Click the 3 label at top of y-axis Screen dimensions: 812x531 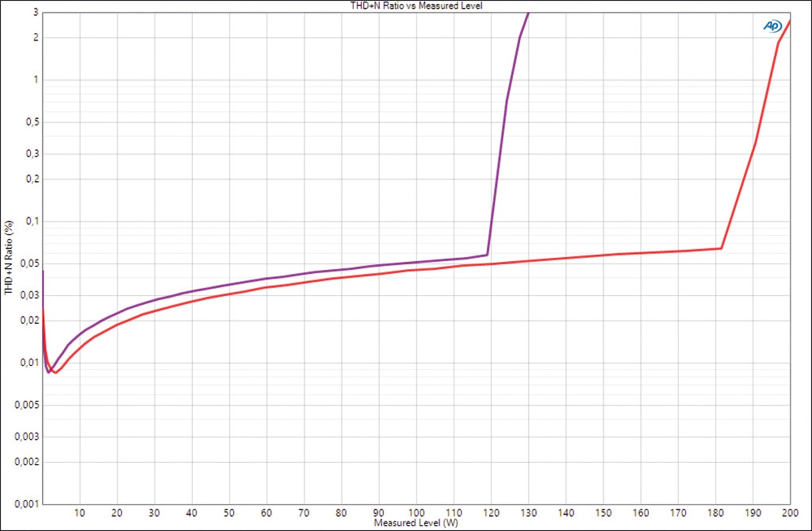[x=36, y=12]
